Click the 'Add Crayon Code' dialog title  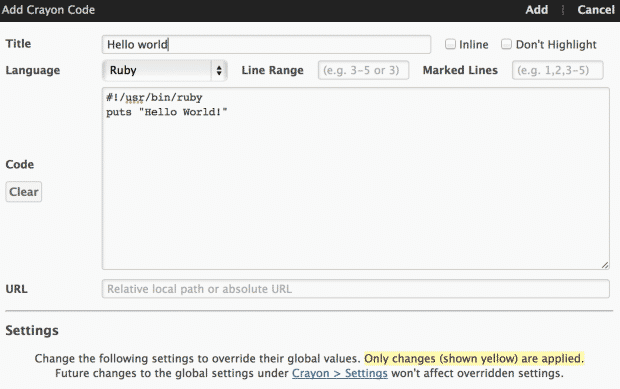tap(48, 9)
